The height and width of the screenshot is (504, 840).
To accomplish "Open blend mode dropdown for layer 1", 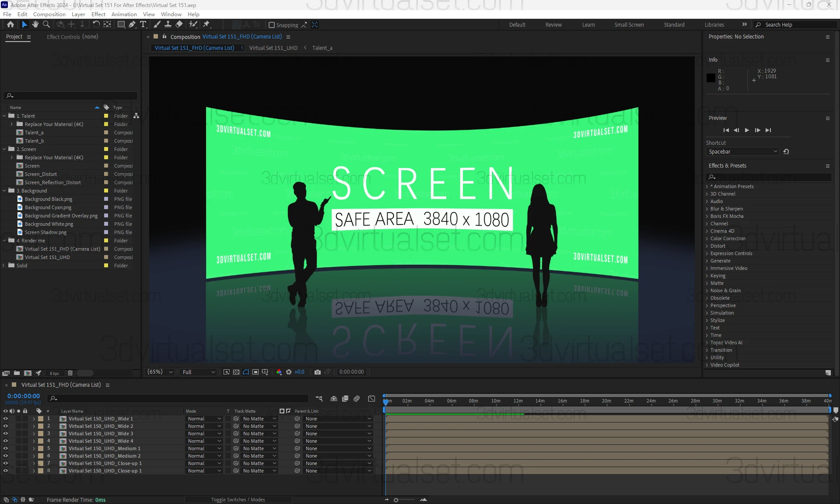I will click(x=204, y=419).
